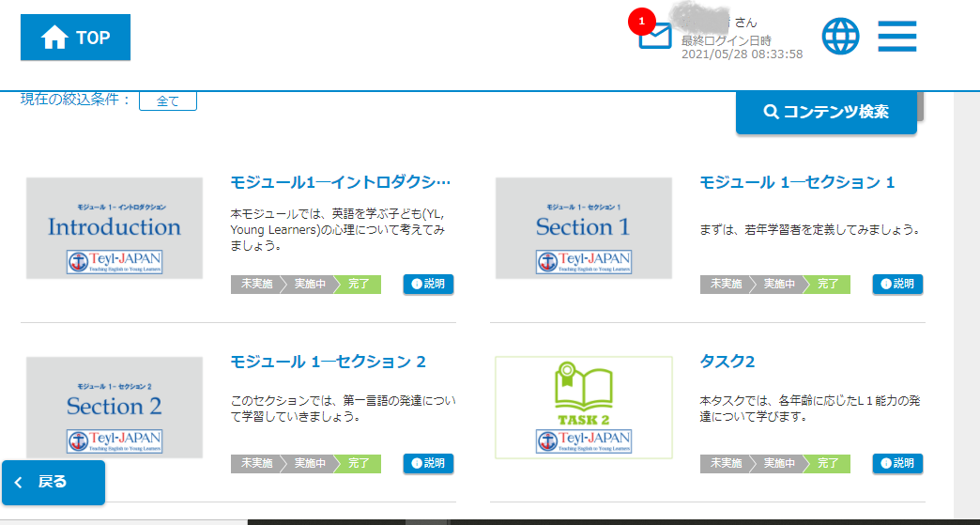
Task: Show 説明 info for Section 2 module
Action: pyautogui.click(x=428, y=463)
